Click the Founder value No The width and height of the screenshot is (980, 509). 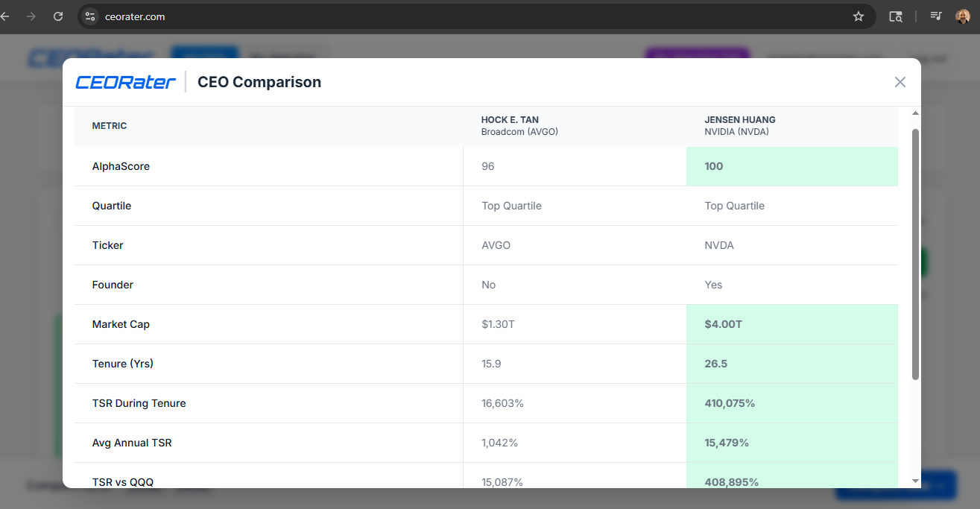(489, 285)
